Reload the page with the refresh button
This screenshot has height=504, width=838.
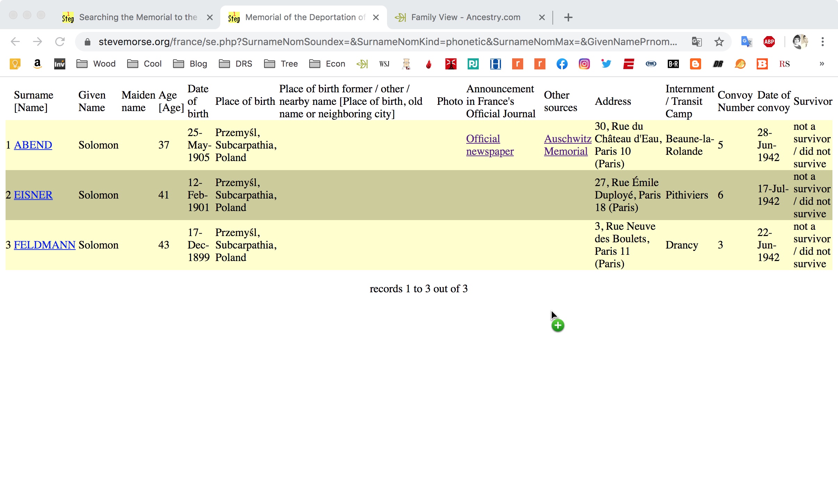60,42
